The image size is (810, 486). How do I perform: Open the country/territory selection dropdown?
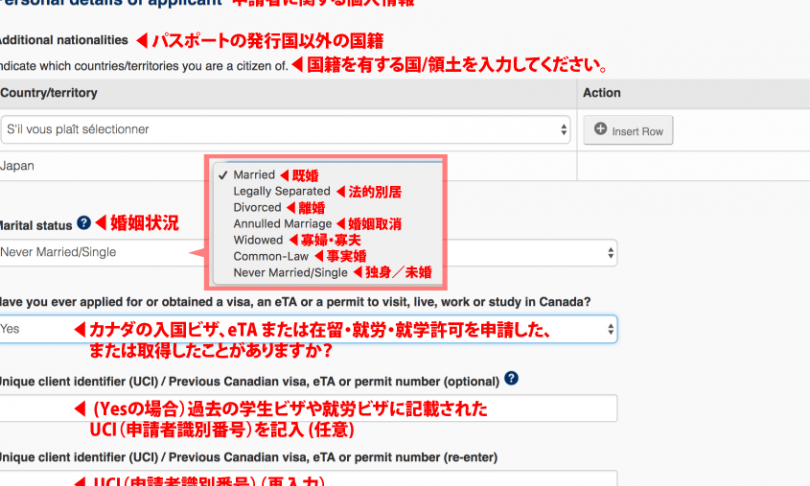[285, 129]
